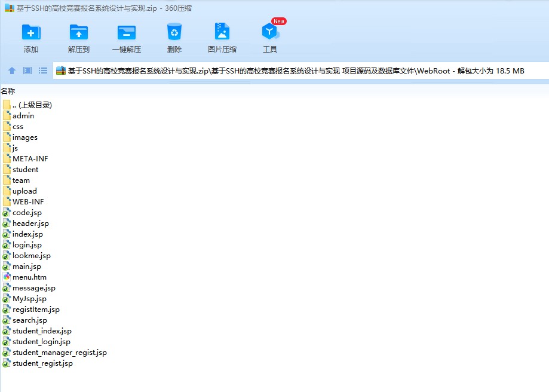Select the admin folder icon
The width and height of the screenshot is (549, 392).
point(7,115)
